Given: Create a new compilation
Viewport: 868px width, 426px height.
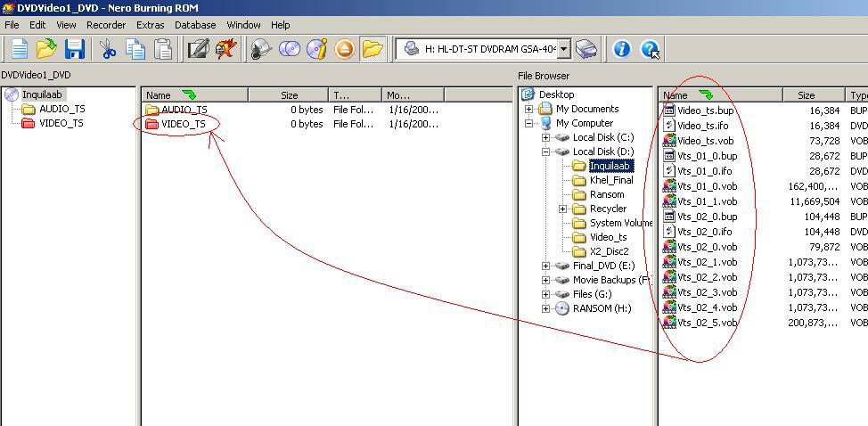Looking at the screenshot, I should tap(20, 49).
